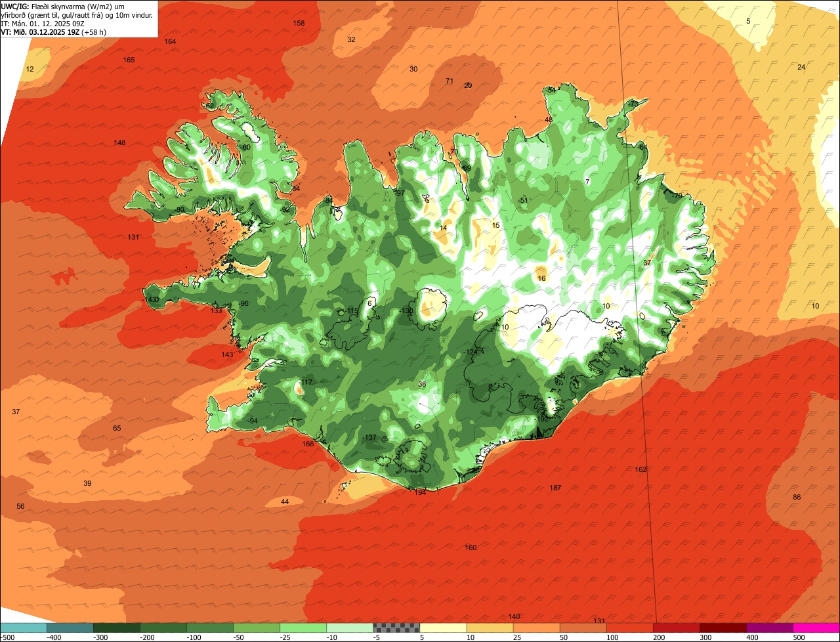Click the map value 165
Viewport: 840px width, 642px height.
pyautogui.click(x=129, y=60)
